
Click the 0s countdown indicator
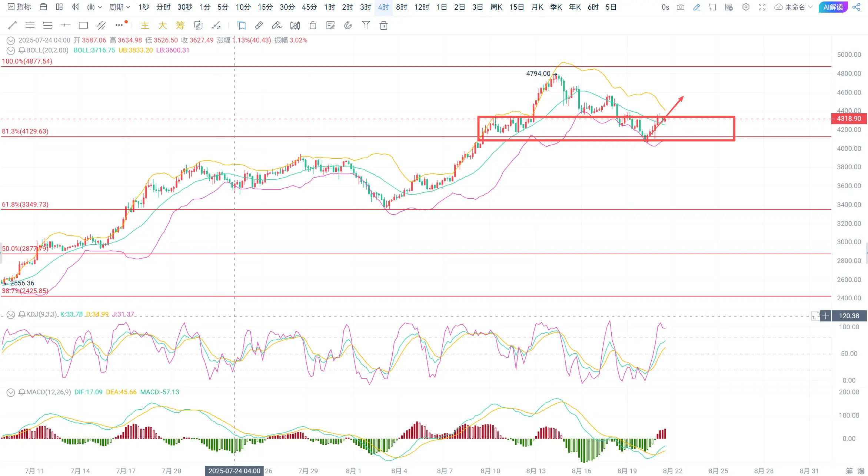click(x=665, y=7)
